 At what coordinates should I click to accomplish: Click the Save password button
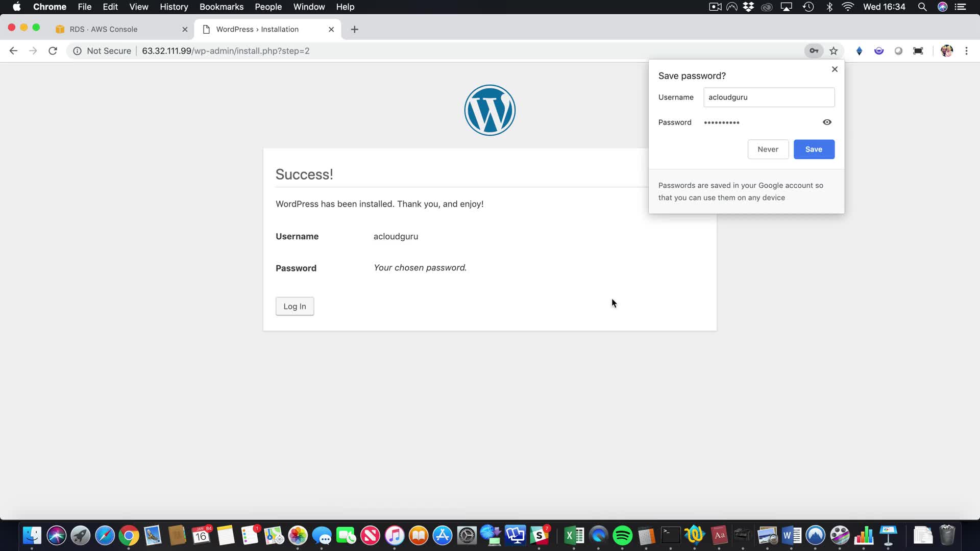click(814, 149)
